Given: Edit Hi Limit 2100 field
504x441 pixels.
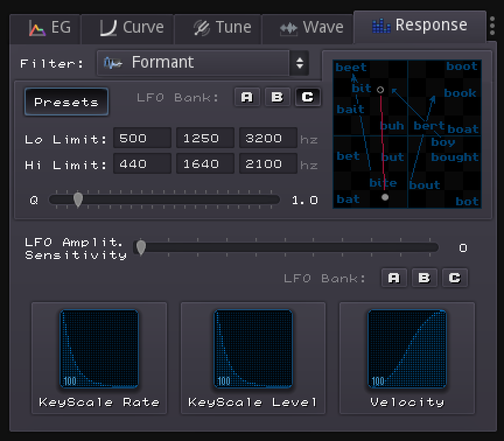Looking at the screenshot, I should click(x=268, y=163).
